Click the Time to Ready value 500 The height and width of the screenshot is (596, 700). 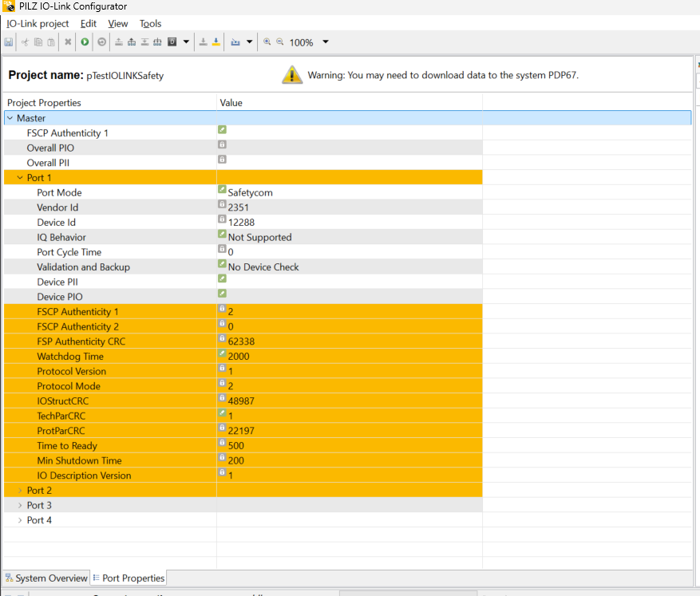point(235,446)
